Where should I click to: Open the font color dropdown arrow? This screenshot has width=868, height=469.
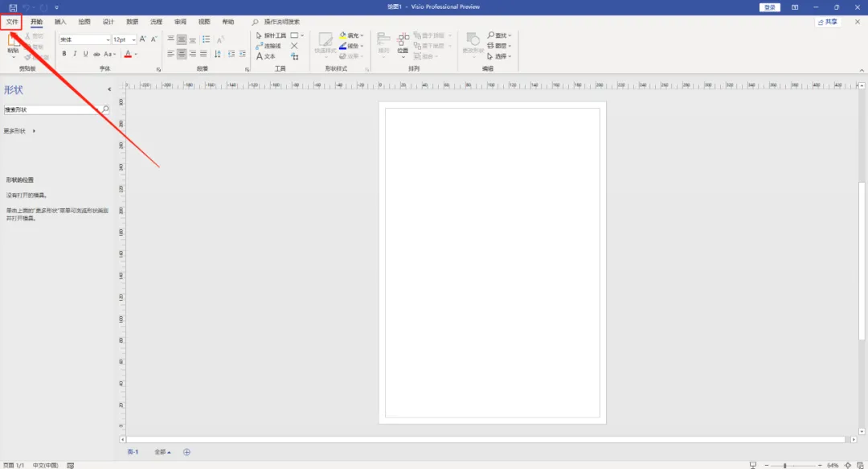[136, 54]
